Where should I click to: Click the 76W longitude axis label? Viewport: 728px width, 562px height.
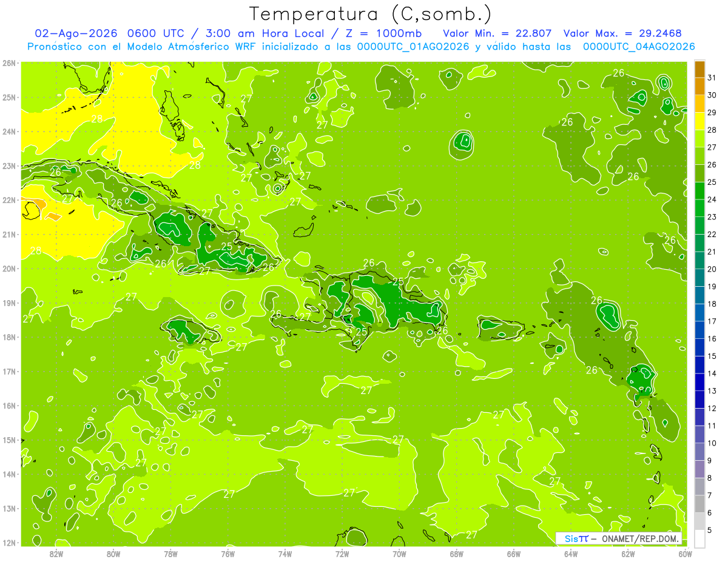(228, 554)
